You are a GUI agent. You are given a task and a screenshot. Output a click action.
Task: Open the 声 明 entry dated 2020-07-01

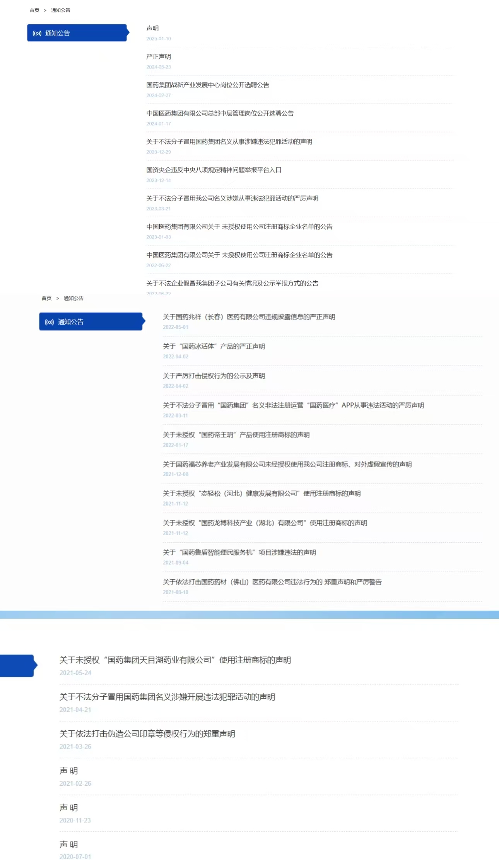[x=69, y=844]
